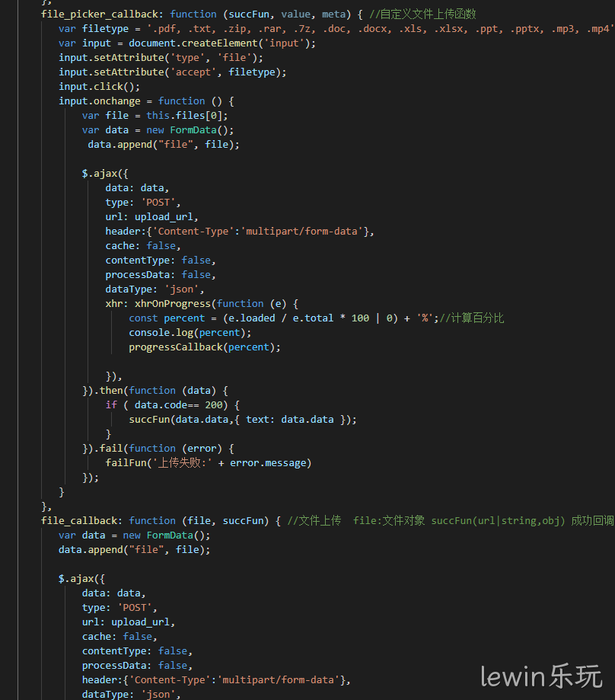
Task: Click the 'POST' string in first ajax
Action: click(158, 203)
